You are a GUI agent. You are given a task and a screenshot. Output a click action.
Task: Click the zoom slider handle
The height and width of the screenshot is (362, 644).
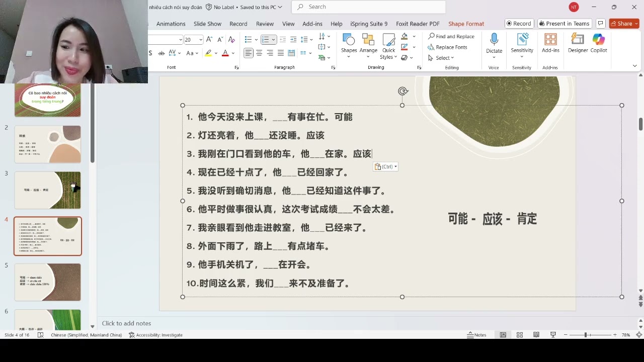pos(585,335)
